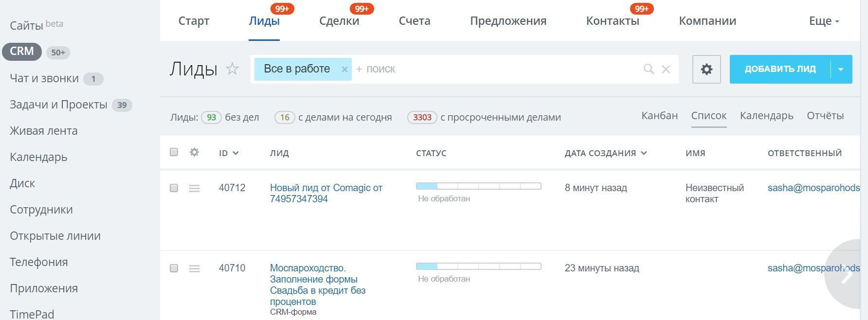Expand the Добавить лид dropdown arrow

click(840, 69)
